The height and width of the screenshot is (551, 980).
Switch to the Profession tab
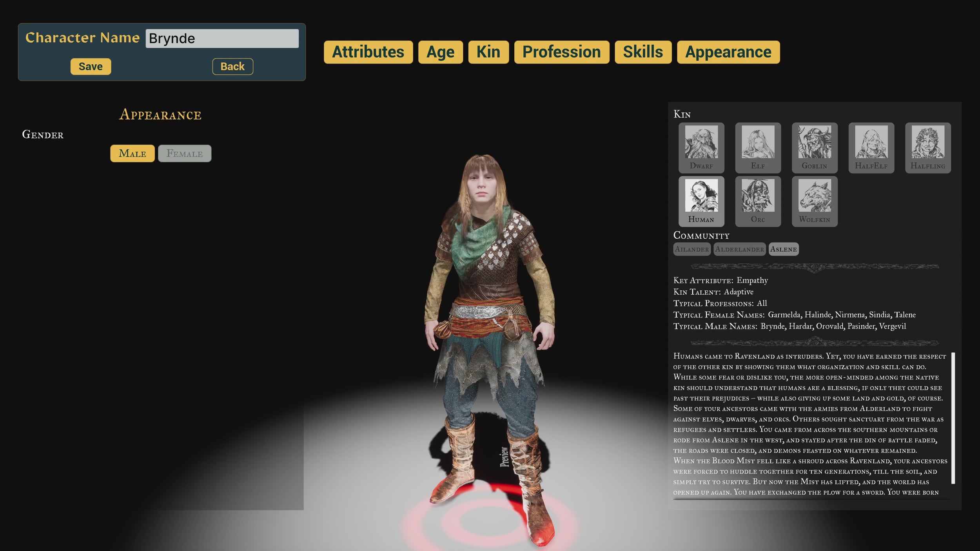pyautogui.click(x=561, y=52)
